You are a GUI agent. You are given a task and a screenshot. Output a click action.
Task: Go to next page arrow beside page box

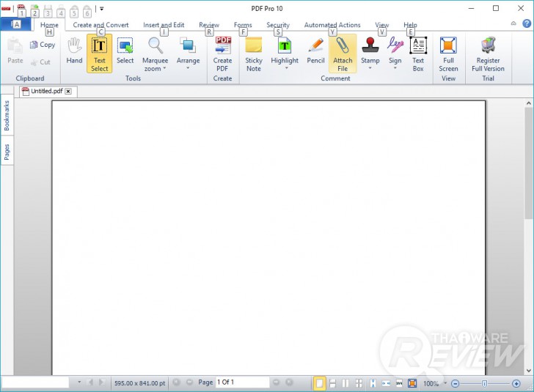277,382
